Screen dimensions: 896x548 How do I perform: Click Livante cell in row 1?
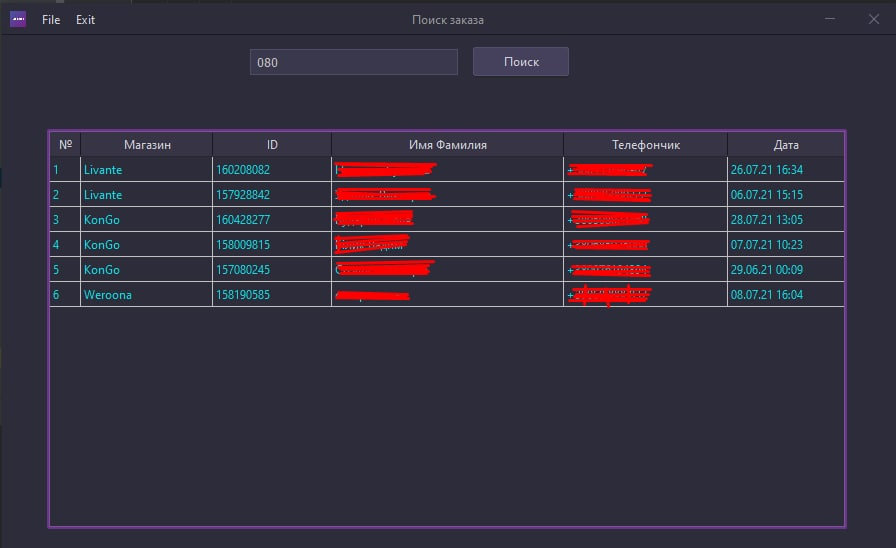tap(147, 169)
